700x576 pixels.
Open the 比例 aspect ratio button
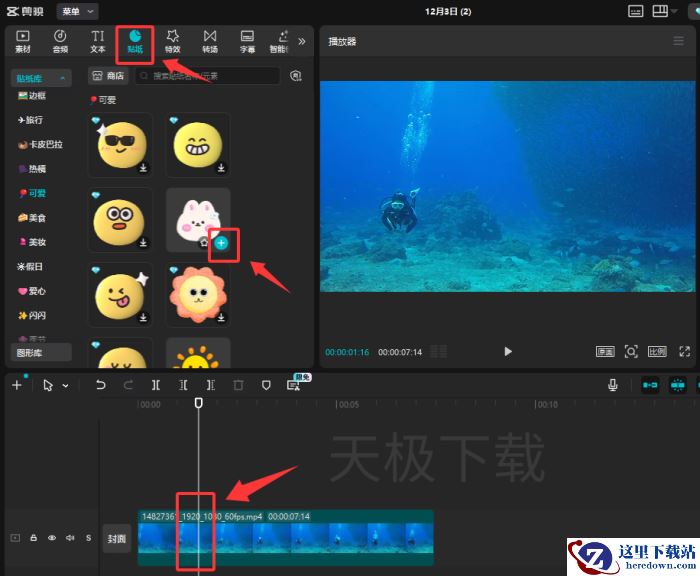(x=657, y=351)
